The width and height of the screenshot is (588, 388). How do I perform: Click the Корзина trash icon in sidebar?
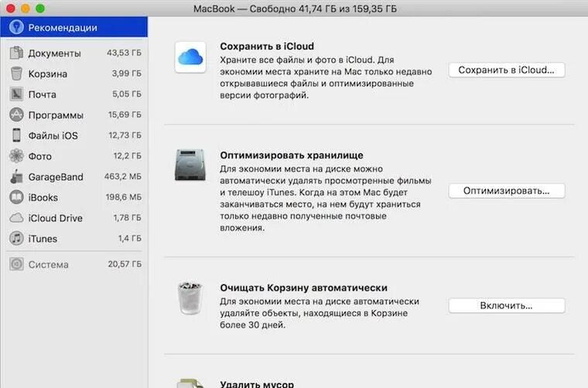tap(16, 74)
